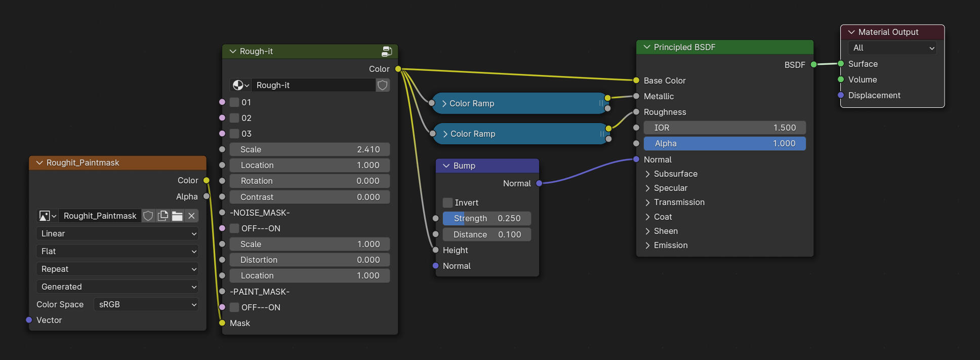The image size is (980, 360).
Task: Click the open image folder icon
Action: [x=177, y=216]
